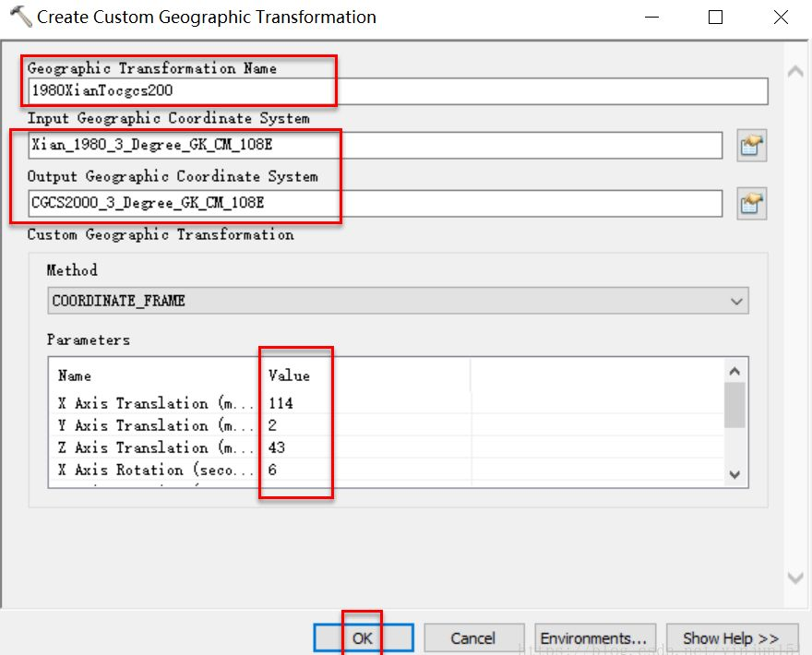Click the hammer tool icon in title bar
This screenshot has height=655, width=812.
(18, 17)
